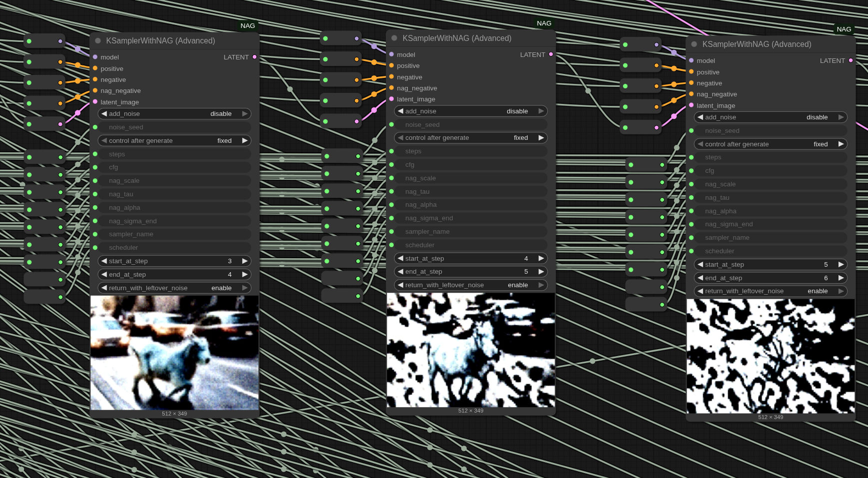Viewport: 868px width, 478px height.
Task: Click the NAG badge above the right node
Action: pyautogui.click(x=844, y=29)
